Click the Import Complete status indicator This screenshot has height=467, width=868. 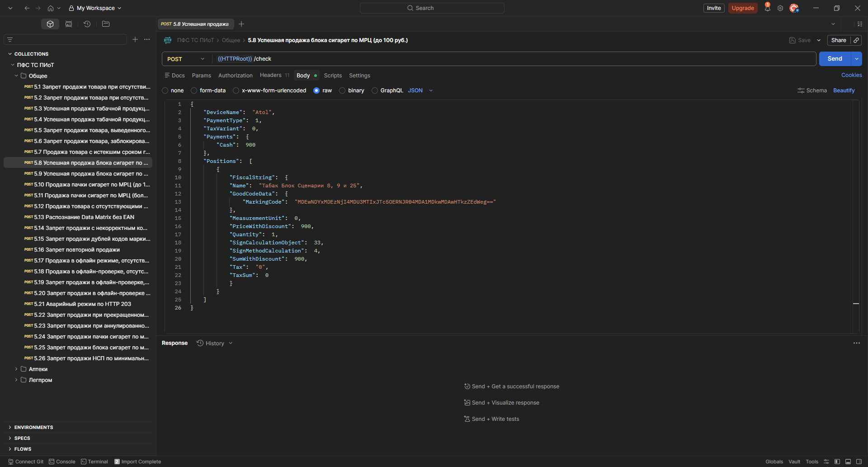(x=137, y=462)
